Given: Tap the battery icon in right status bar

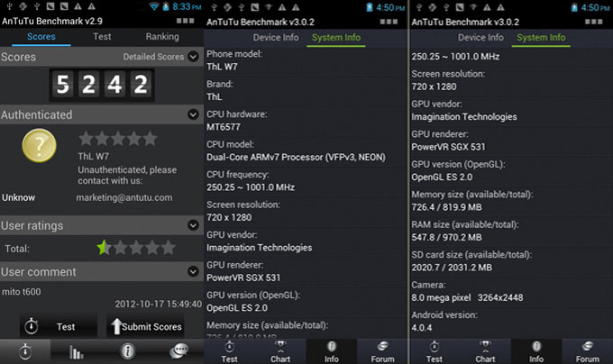Looking at the screenshot, I should pos(574,7).
